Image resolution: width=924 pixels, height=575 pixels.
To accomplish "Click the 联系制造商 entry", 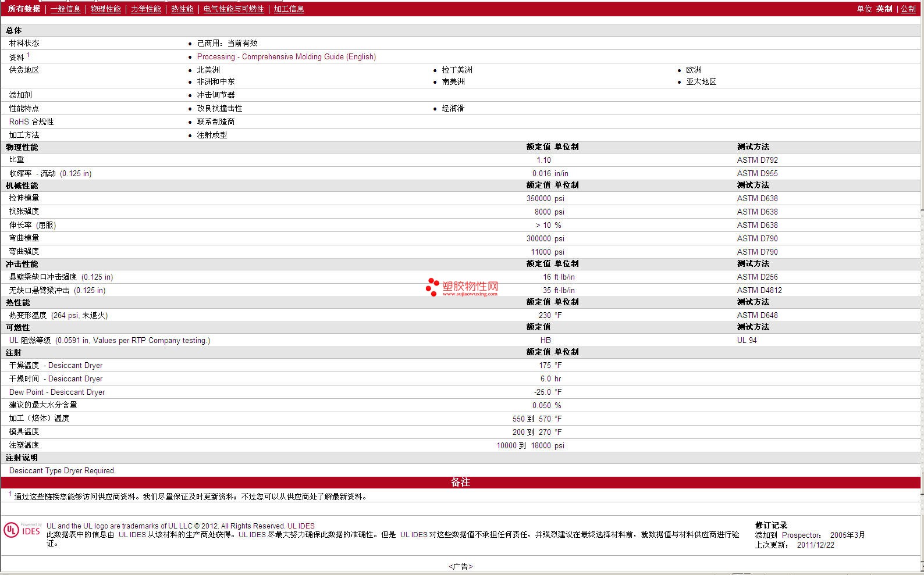I will click(216, 122).
